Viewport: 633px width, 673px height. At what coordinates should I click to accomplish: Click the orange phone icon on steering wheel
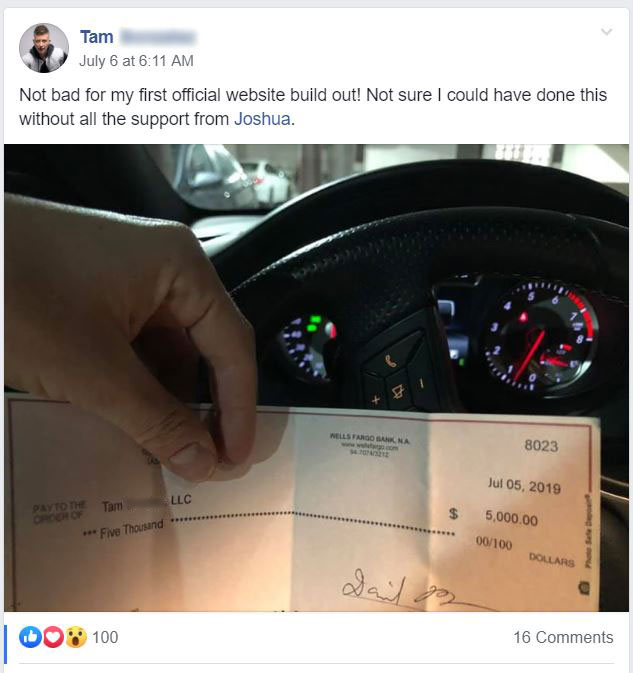tap(391, 361)
